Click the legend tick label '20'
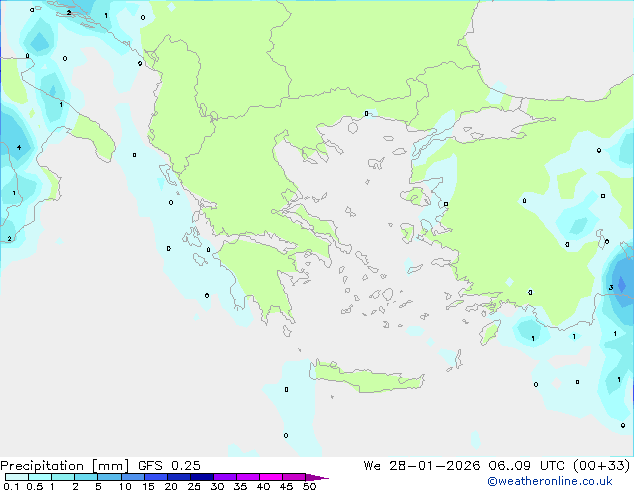 pos(171,486)
